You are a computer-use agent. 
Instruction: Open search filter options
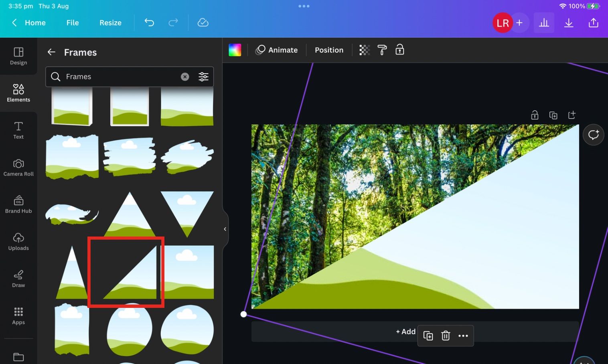pyautogui.click(x=203, y=76)
